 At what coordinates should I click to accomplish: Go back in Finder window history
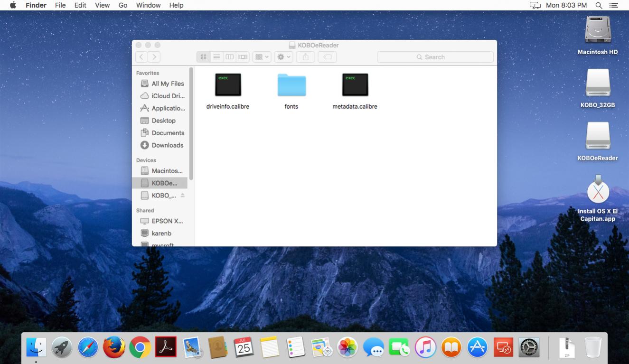click(x=141, y=57)
